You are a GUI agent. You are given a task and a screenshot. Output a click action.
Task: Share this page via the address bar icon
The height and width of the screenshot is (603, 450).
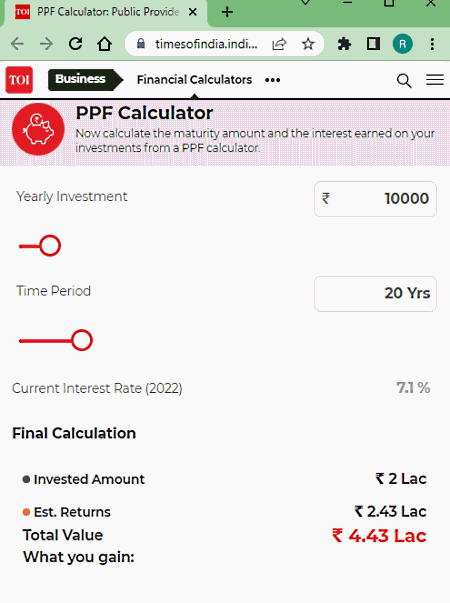pyautogui.click(x=279, y=44)
